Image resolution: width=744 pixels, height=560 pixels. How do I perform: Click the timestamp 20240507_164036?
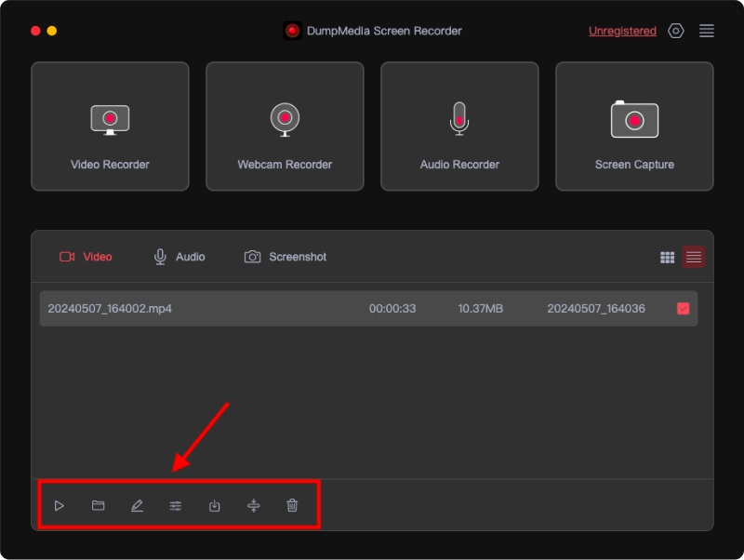point(596,309)
